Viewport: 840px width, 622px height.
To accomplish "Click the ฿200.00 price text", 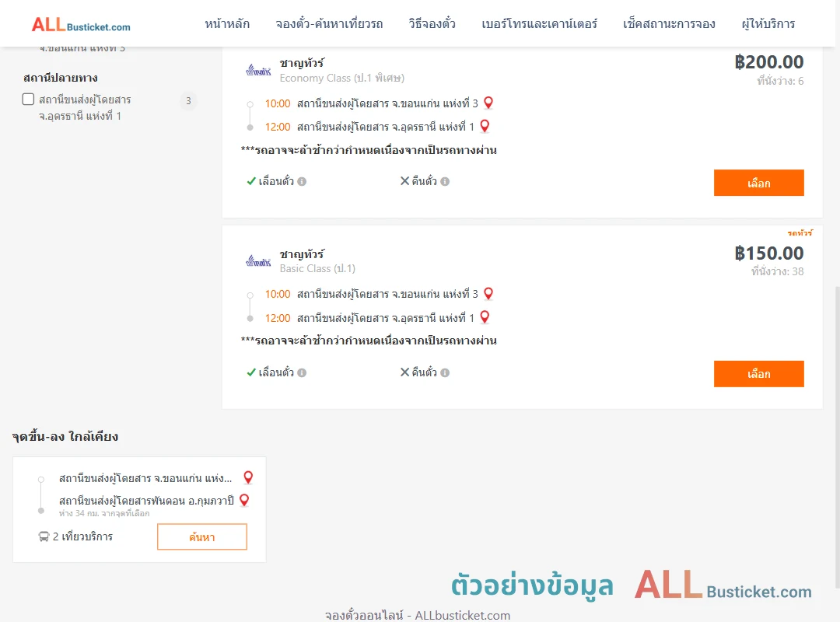I will (768, 62).
